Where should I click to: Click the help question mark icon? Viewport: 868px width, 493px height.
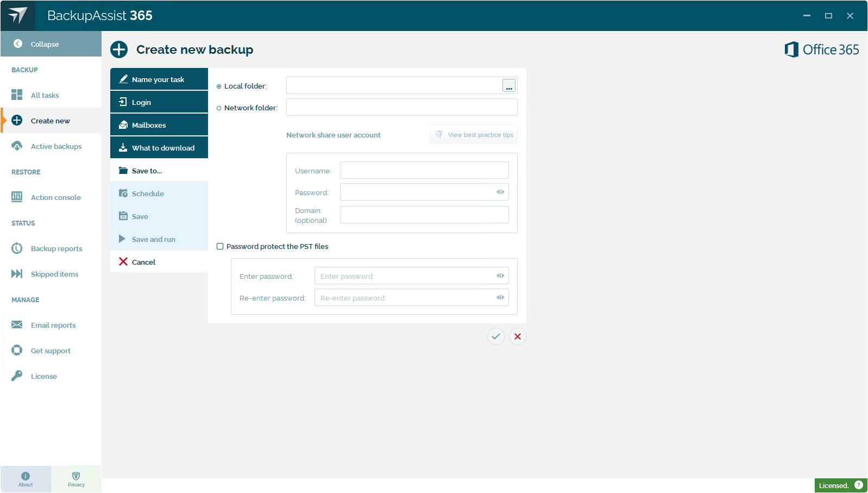(858, 485)
